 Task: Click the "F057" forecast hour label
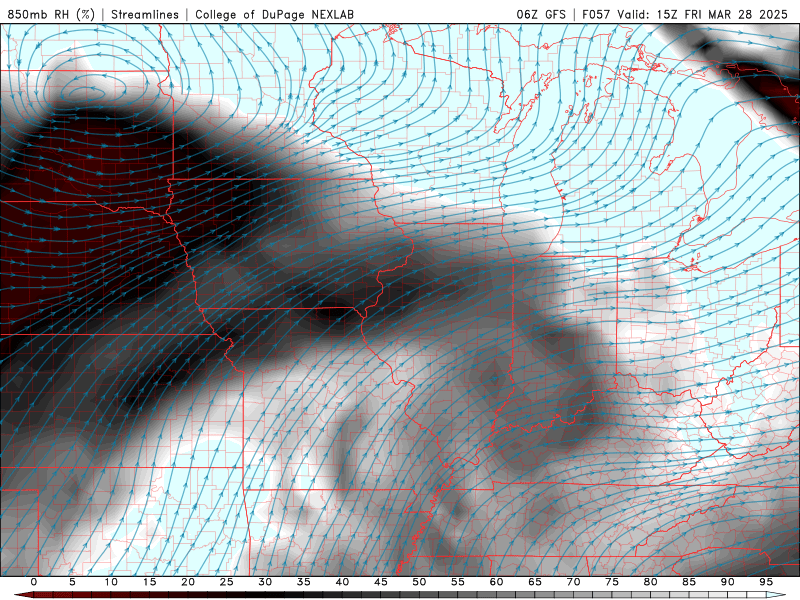596,14
